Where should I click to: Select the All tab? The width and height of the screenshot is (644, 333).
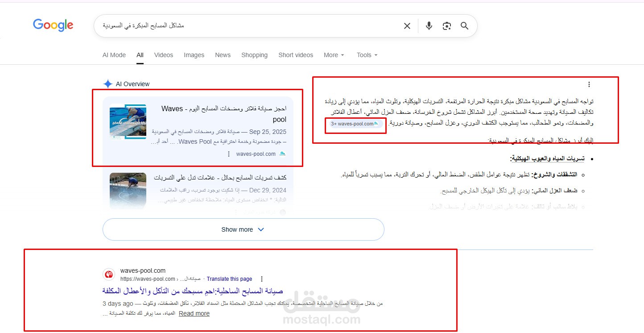click(140, 55)
